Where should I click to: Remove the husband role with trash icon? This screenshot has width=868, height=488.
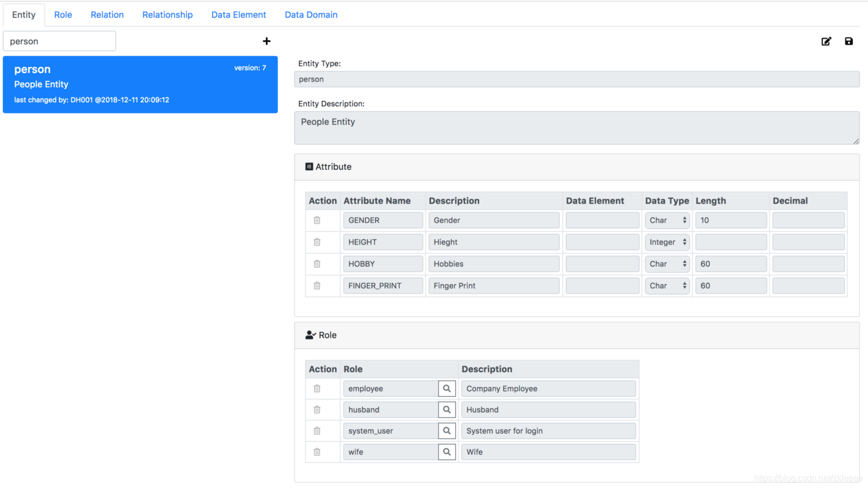[x=317, y=409]
